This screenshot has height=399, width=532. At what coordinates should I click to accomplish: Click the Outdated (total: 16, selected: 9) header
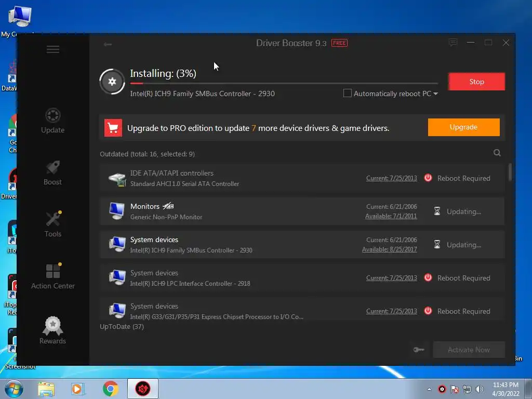click(x=147, y=154)
